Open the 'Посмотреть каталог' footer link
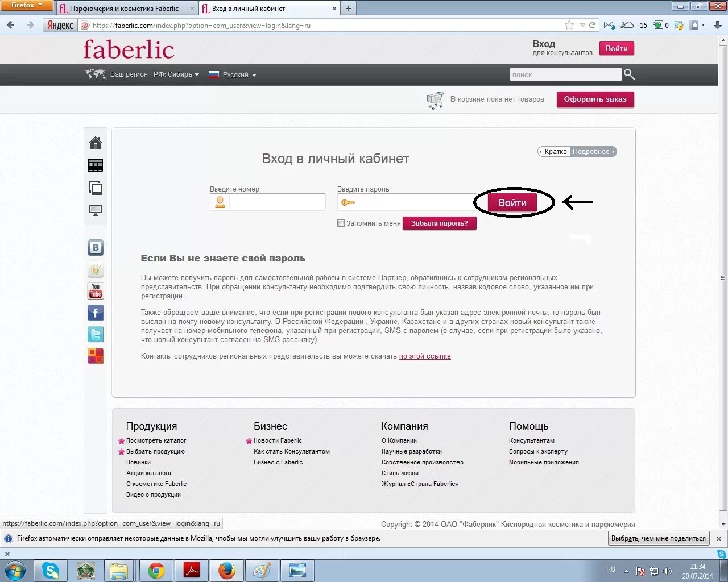 click(156, 440)
